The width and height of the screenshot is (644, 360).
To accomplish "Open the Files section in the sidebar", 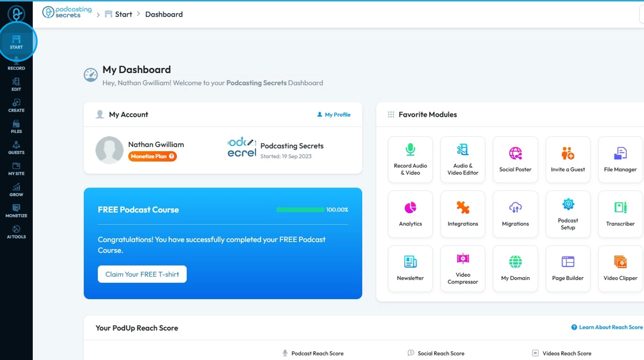I will pyautogui.click(x=17, y=127).
